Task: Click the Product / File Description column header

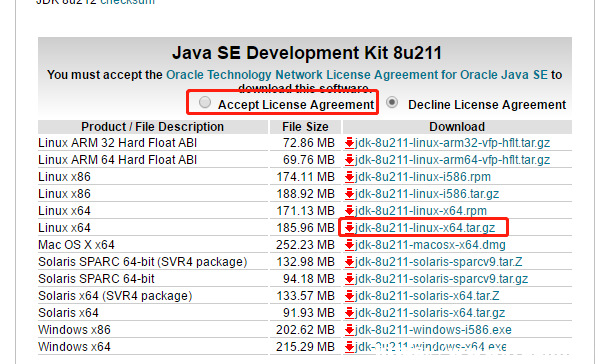Action: tap(152, 127)
